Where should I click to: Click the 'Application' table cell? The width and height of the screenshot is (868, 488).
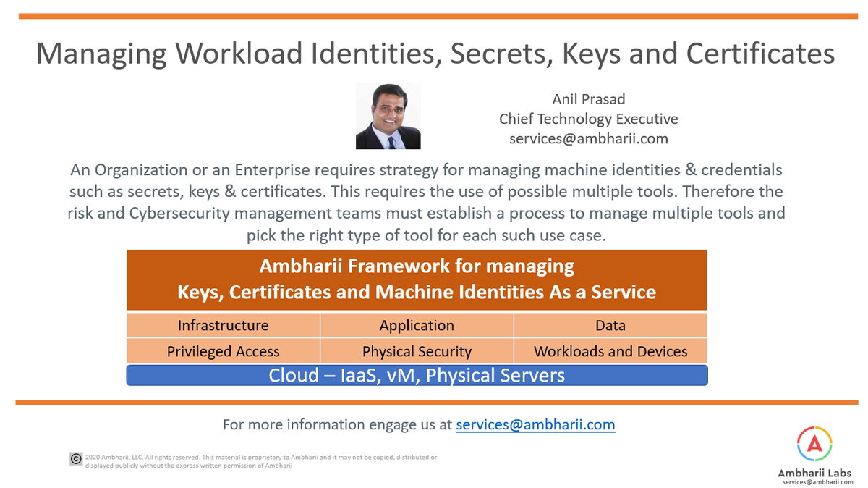click(417, 325)
